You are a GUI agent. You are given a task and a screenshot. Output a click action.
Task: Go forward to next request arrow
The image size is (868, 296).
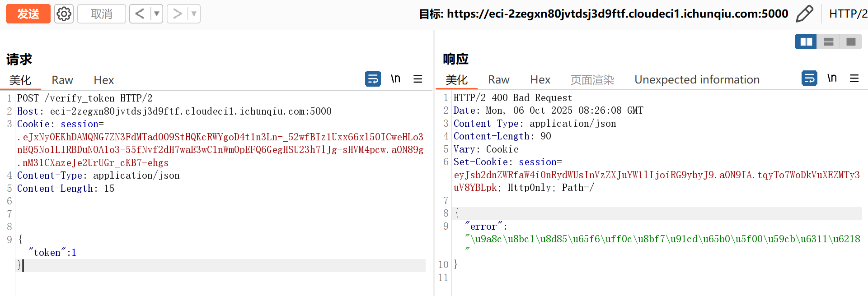[x=177, y=14]
